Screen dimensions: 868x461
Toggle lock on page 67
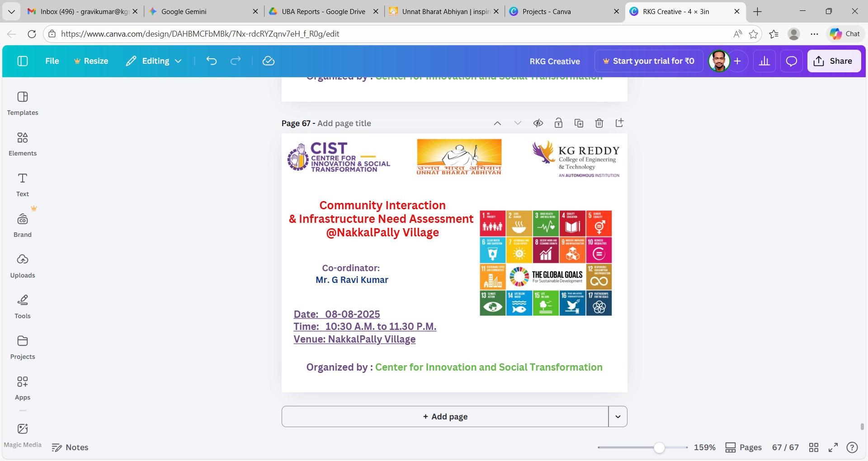[x=558, y=123]
